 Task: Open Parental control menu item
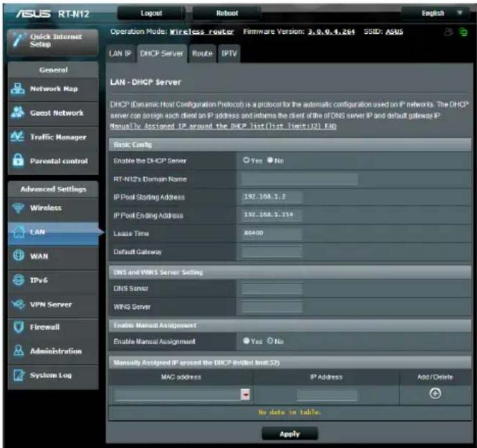pos(53,161)
